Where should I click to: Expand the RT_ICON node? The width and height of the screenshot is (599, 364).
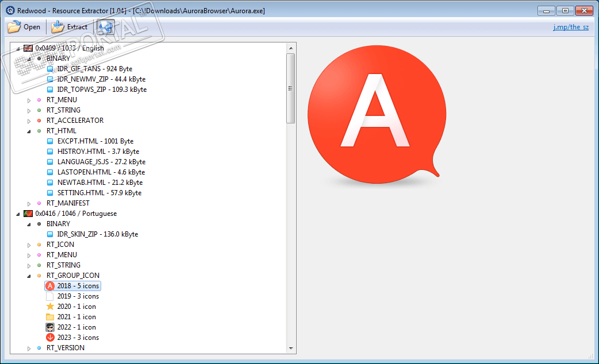tap(29, 245)
